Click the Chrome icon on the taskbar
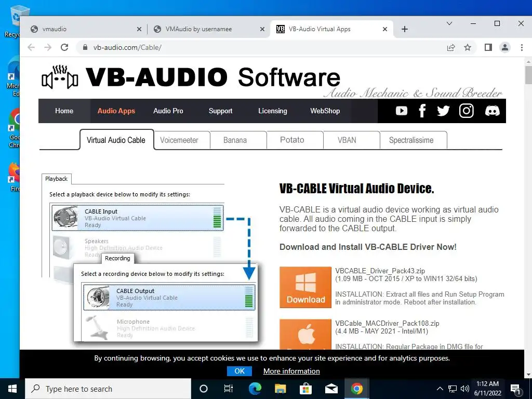 pyautogui.click(x=356, y=389)
